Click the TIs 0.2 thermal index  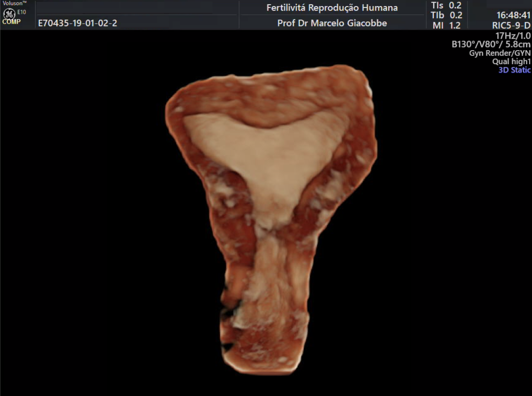pos(446,6)
